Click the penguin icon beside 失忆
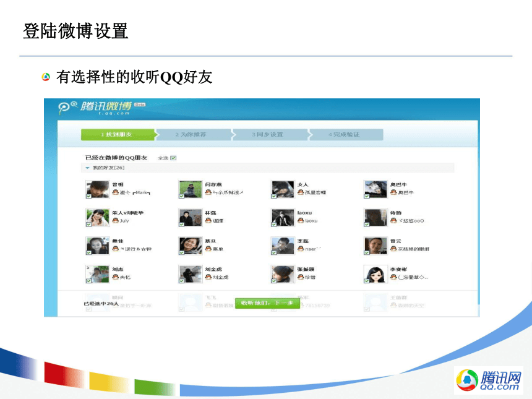532x399 pixels. pyautogui.click(x=115, y=277)
